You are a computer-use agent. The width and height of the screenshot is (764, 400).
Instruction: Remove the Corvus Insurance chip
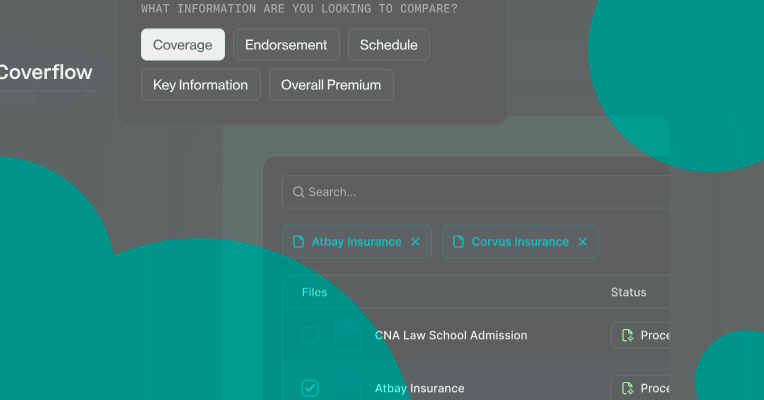pos(583,242)
